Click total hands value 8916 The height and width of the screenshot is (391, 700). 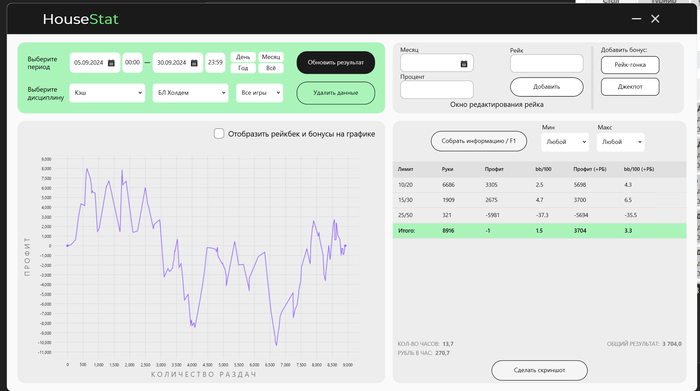tap(448, 231)
